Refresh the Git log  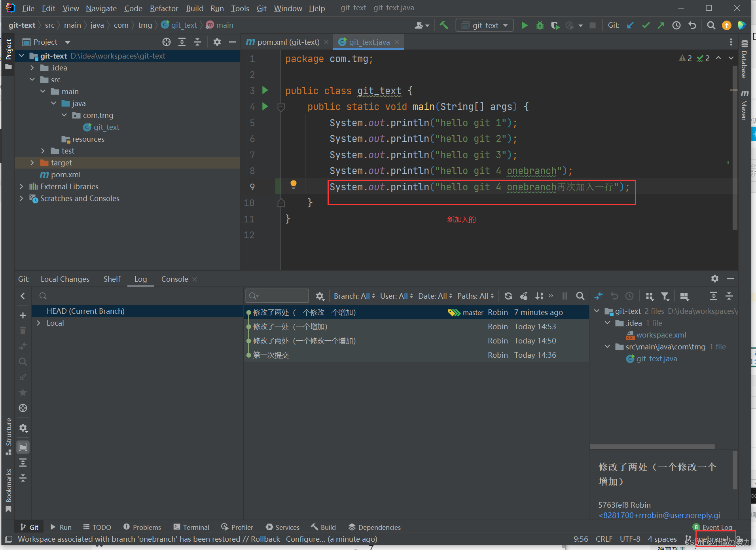coord(508,296)
